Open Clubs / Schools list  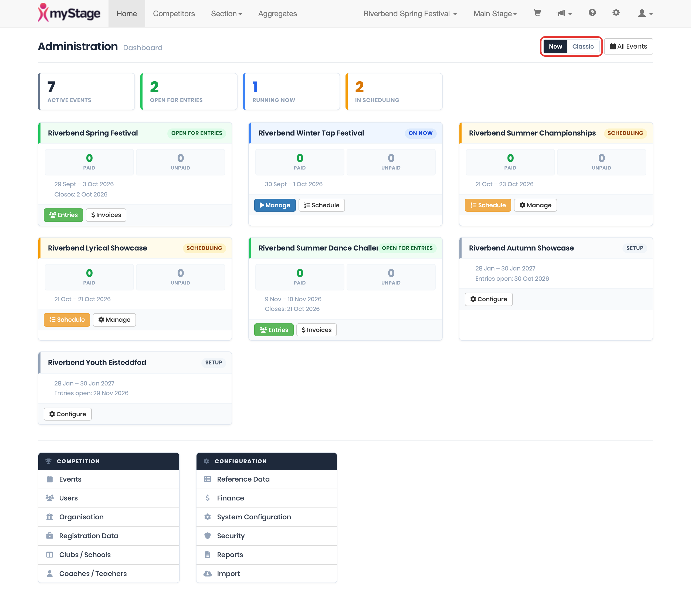(109, 555)
